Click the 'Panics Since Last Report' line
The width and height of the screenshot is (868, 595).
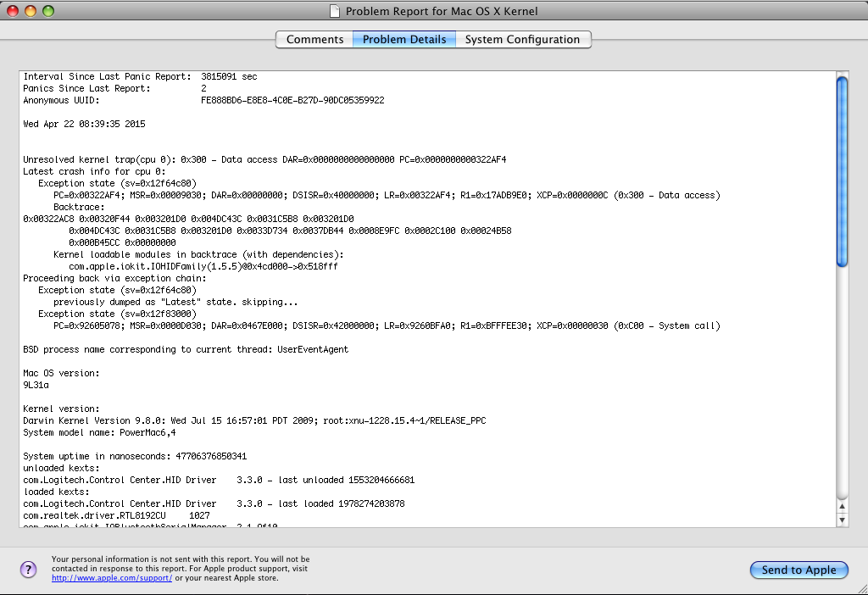pos(114,88)
